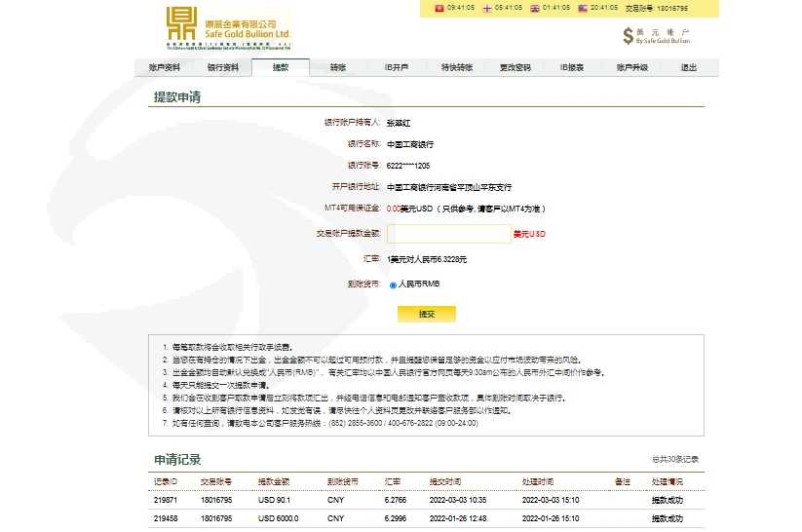
Task: Focus the withdrawal amount input field
Action: coord(449,234)
